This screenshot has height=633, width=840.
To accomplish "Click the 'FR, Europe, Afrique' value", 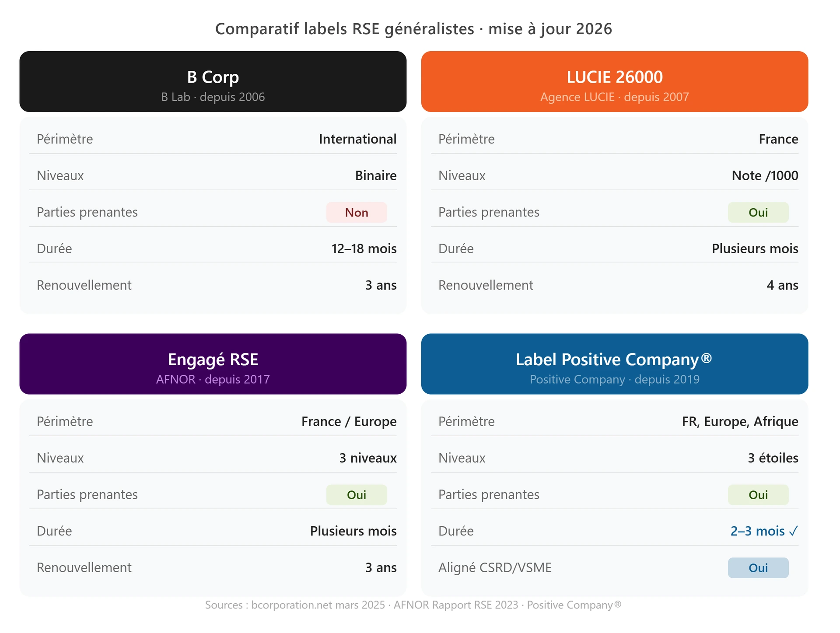I will pos(740,422).
